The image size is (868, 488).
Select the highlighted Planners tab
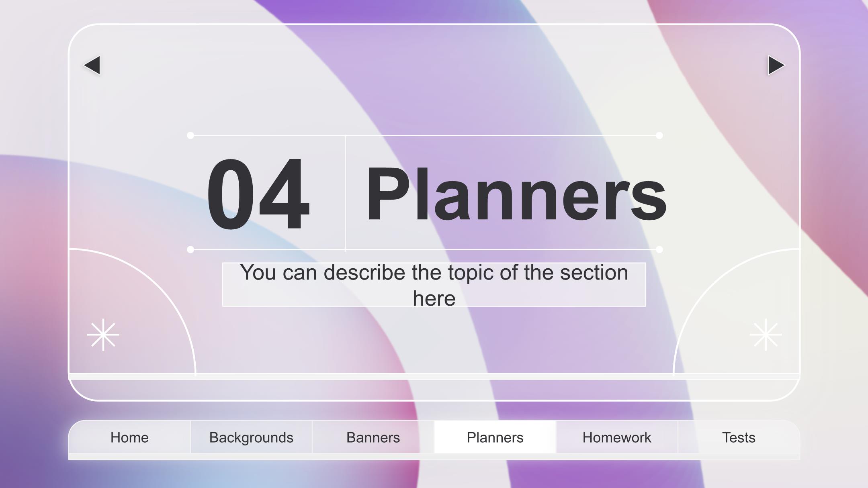[495, 437]
